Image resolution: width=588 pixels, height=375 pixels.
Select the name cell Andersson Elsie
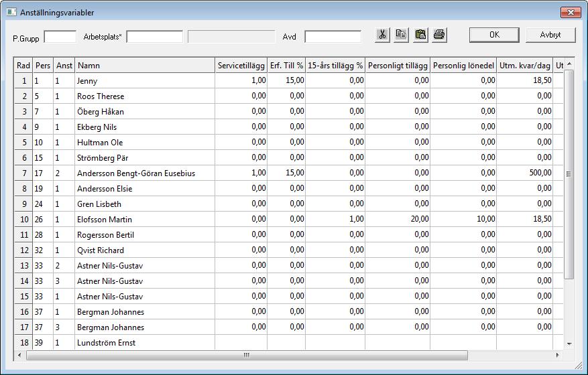pos(145,188)
